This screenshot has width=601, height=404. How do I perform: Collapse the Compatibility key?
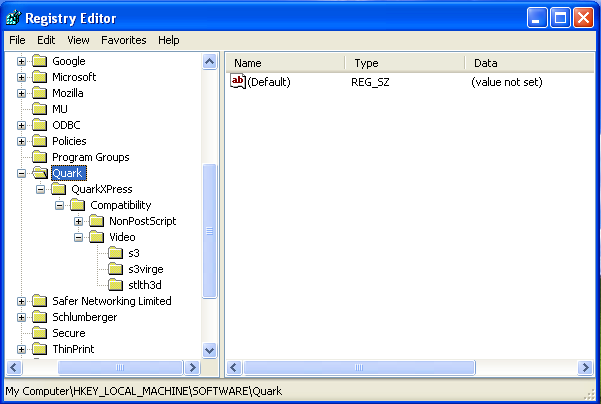(59, 205)
